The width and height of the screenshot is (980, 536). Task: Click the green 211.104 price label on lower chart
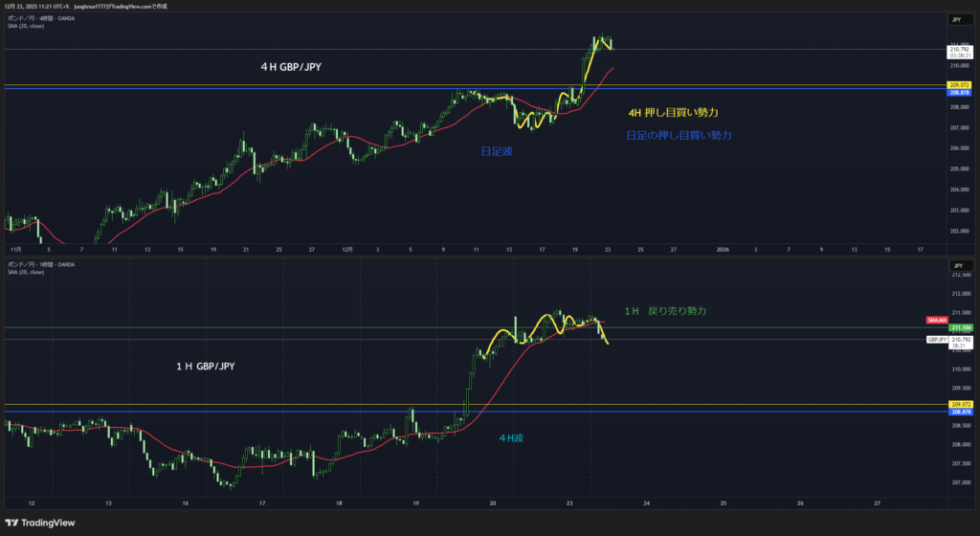pos(960,327)
